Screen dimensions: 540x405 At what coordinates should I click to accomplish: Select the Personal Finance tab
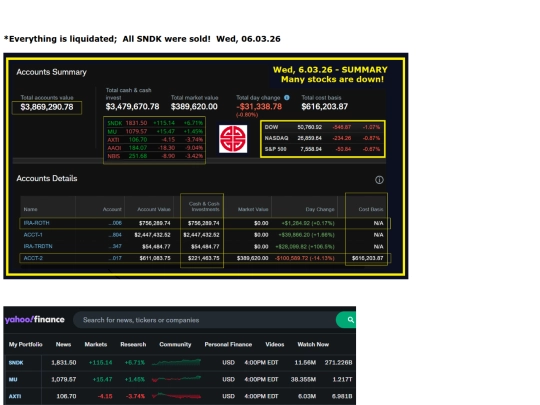click(x=228, y=344)
